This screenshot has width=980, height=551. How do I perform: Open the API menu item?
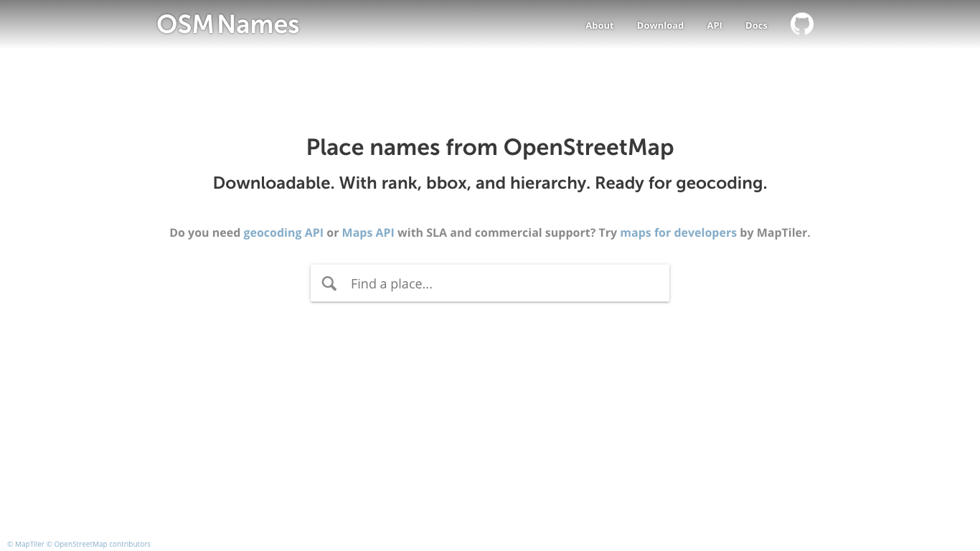pyautogui.click(x=715, y=25)
